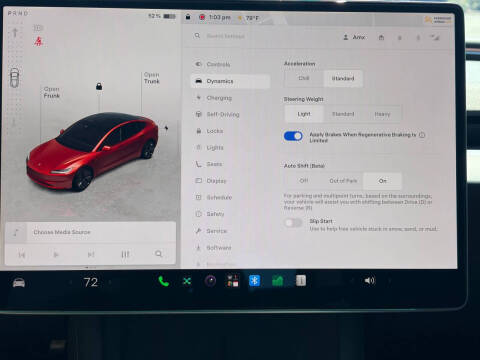Image resolution: width=480 pixels, height=360 pixels.
Task: Toggle Apply Brakes When Regenerative Braking Limited
Action: [293, 136]
